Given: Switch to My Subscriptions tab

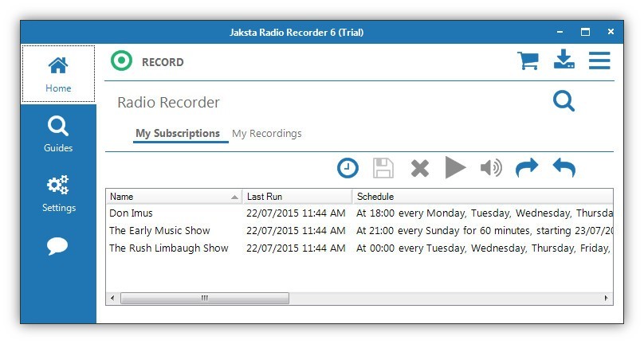Looking at the screenshot, I should [x=178, y=134].
